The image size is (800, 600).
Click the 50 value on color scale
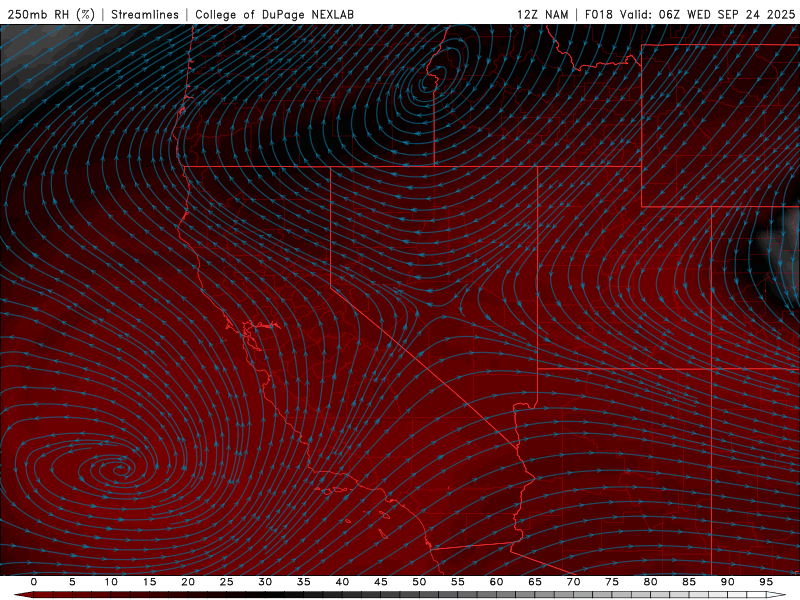point(419,582)
